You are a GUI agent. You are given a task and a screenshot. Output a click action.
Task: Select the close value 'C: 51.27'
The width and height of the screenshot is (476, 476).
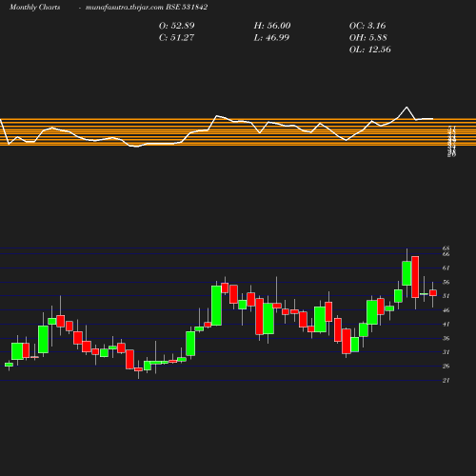[x=176, y=37]
